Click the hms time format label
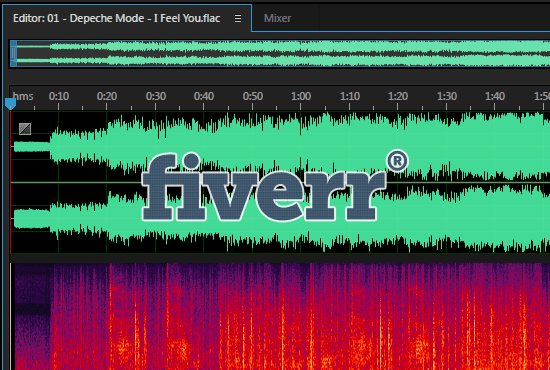Image resolution: width=550 pixels, height=370 pixels. pos(23,96)
